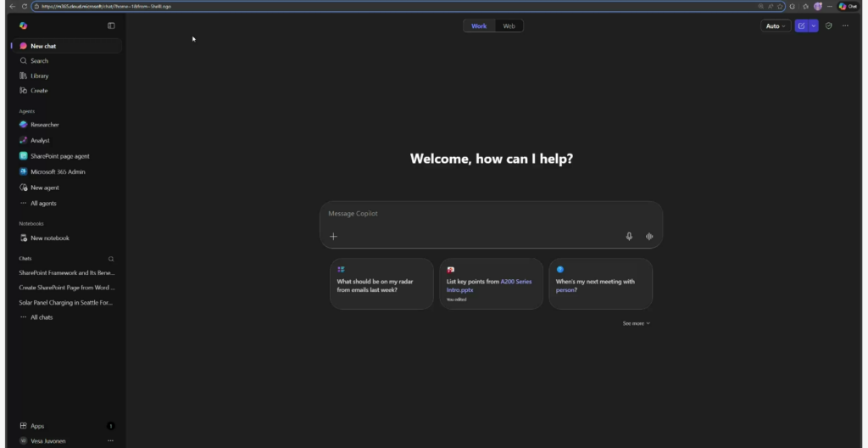Open the Auto model dropdown
Screen dimensions: 868x448
776,25
